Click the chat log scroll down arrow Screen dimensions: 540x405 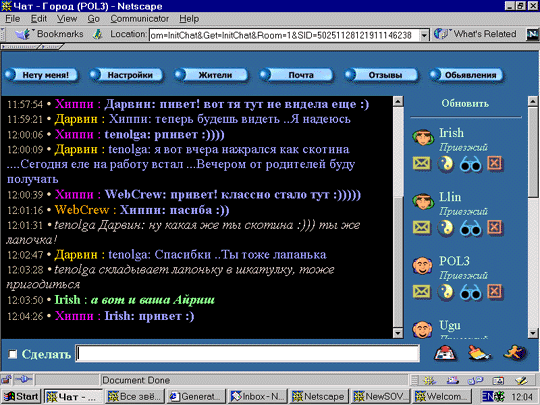pyautogui.click(x=398, y=333)
